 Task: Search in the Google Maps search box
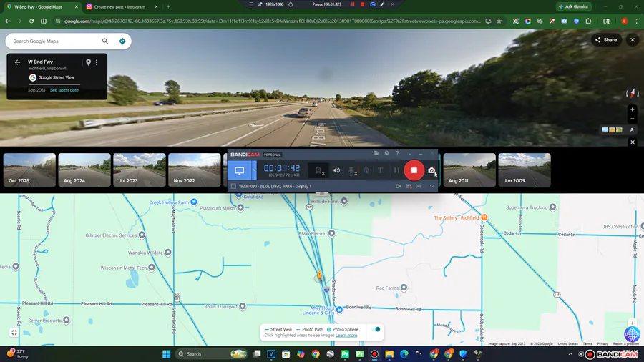pos(55,41)
